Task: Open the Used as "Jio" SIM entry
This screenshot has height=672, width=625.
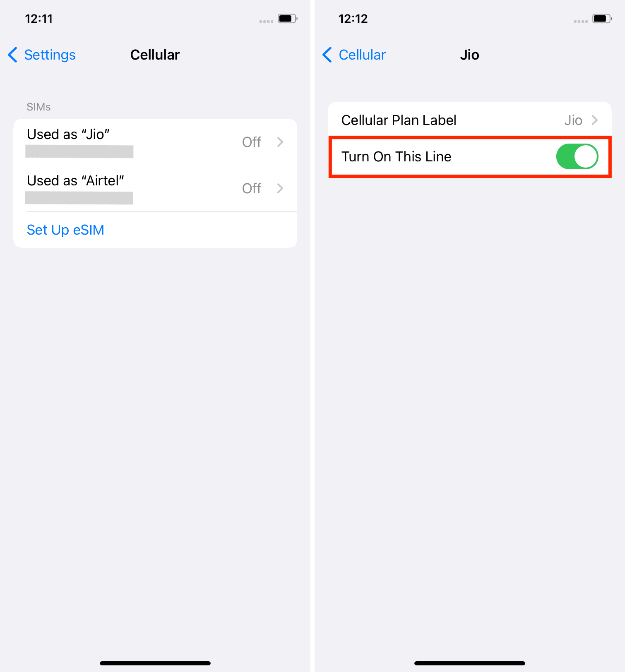Action: pyautogui.click(x=155, y=142)
